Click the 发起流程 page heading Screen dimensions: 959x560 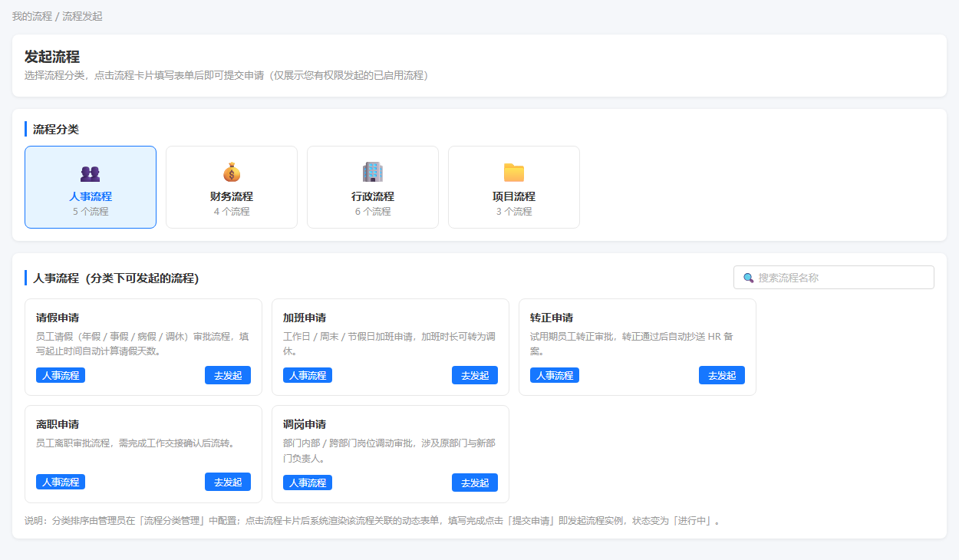[x=52, y=57]
